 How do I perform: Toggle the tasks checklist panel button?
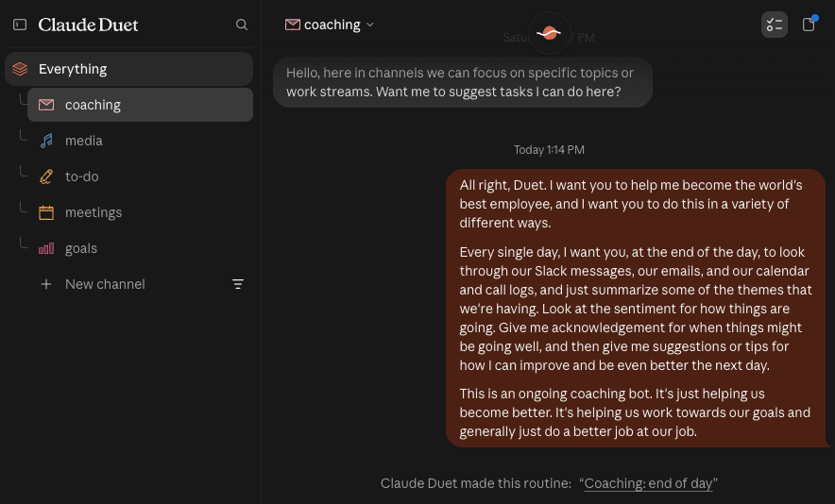[x=775, y=25]
